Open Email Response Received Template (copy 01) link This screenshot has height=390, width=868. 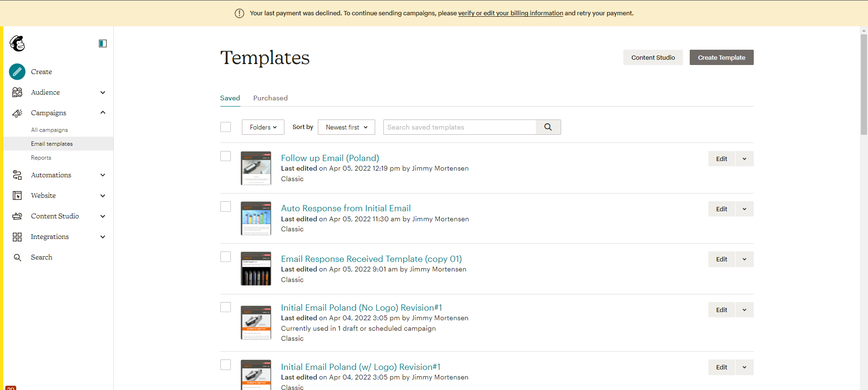pyautogui.click(x=371, y=259)
